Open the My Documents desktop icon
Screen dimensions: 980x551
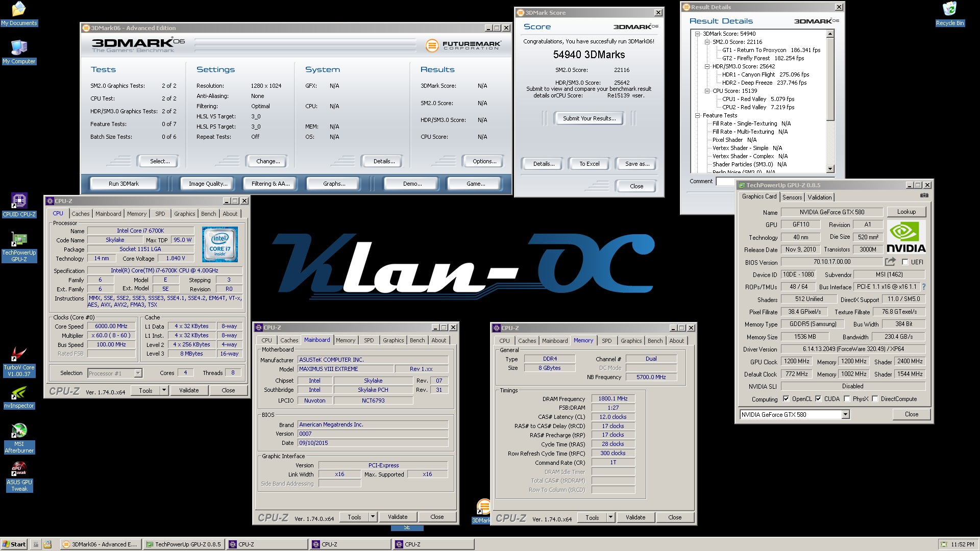19,14
